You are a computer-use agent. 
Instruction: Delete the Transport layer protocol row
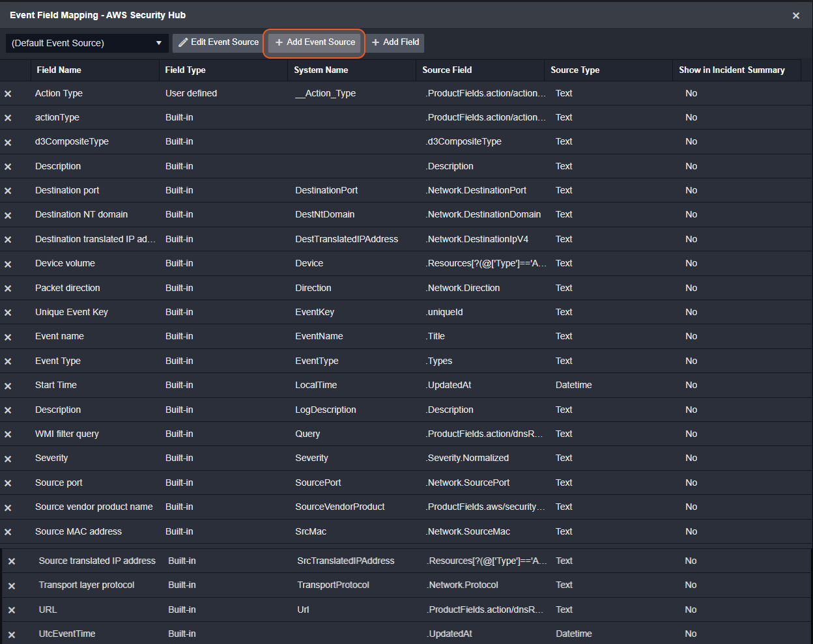12,585
